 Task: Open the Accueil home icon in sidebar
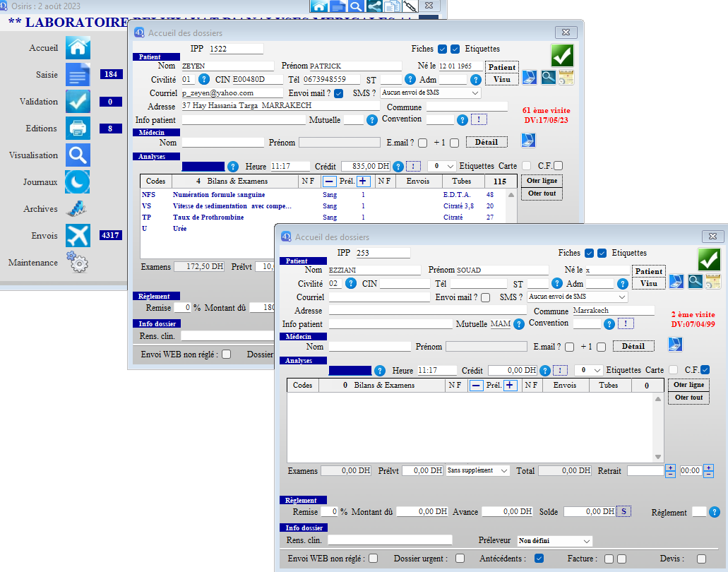pos(78,48)
